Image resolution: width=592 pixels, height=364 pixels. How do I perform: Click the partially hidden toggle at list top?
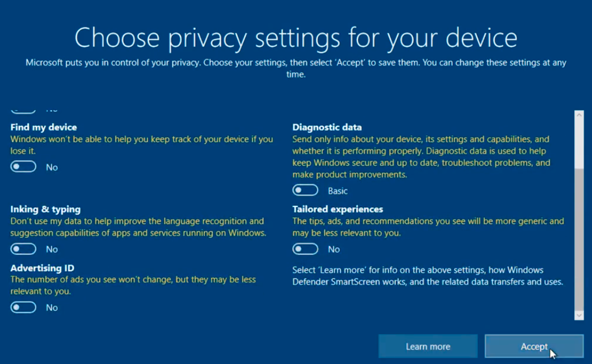[x=23, y=110]
